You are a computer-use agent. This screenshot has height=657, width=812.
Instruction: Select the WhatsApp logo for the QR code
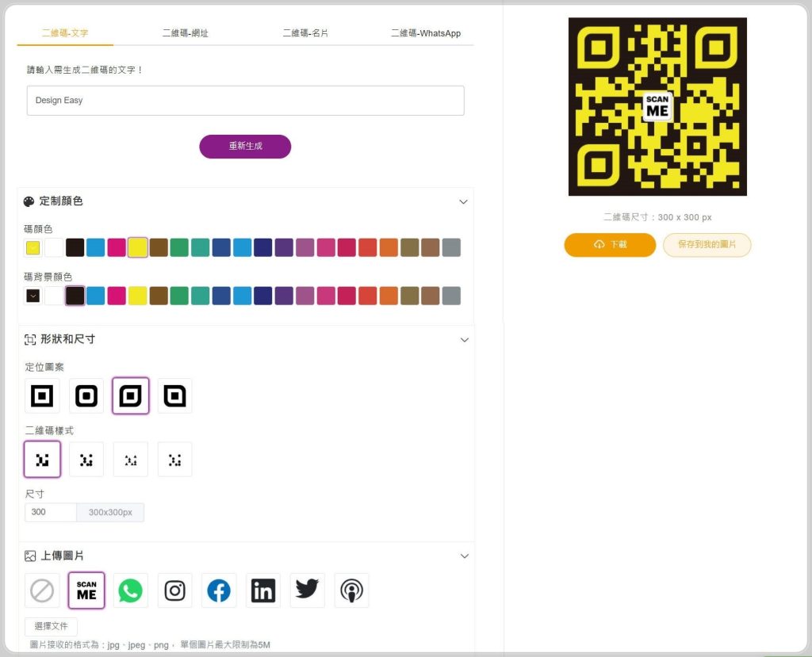coord(130,590)
